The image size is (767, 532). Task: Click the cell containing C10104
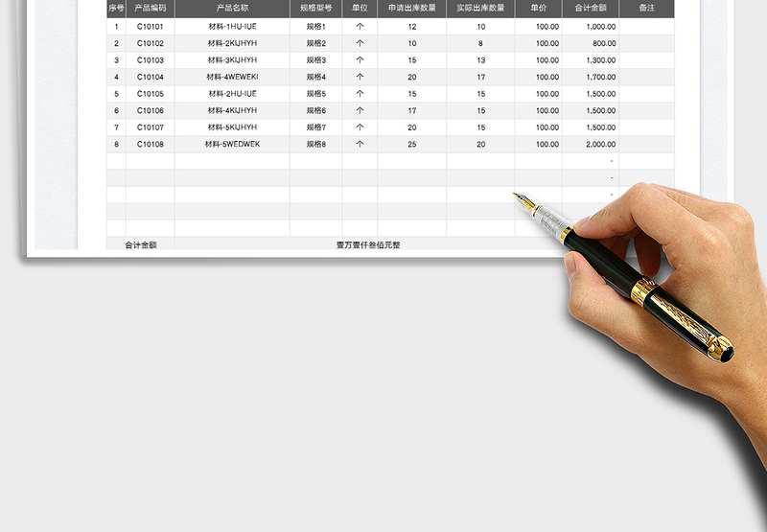tap(151, 77)
